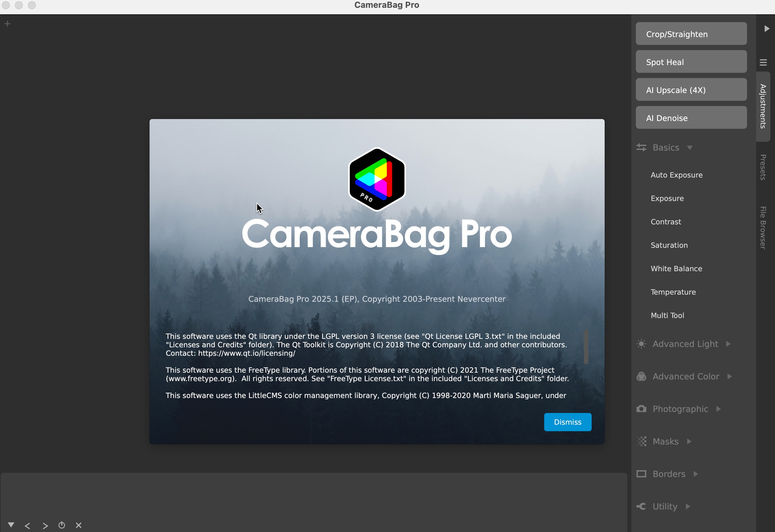Click the CameraBag Pro 2025.1 version text
Screen dimensions: 775x532
pos(377,299)
